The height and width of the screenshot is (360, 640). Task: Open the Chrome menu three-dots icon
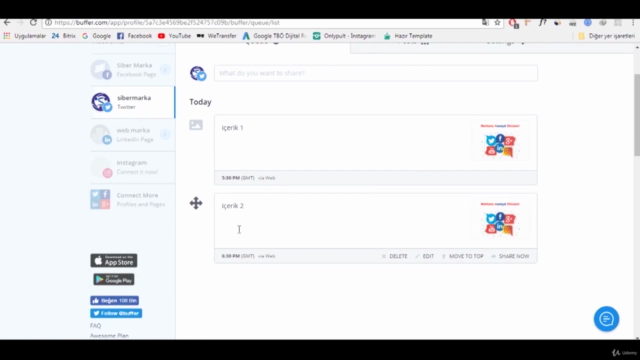[633, 22]
